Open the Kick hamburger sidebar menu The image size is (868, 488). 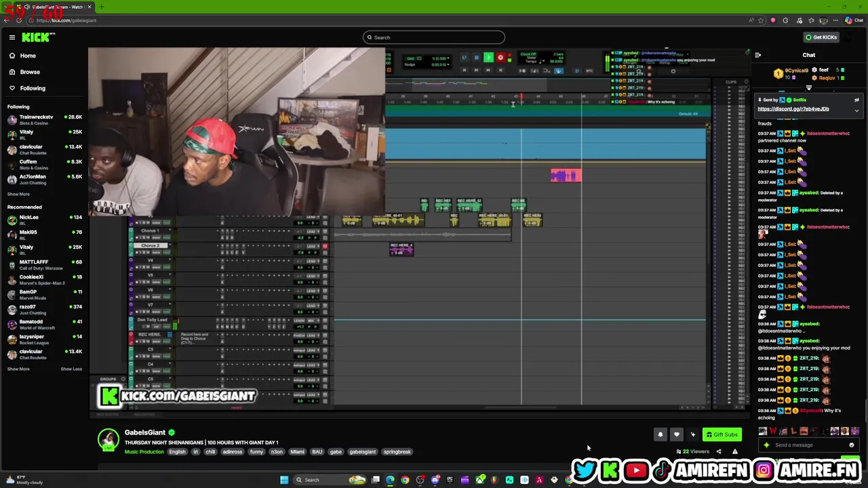pyautogui.click(x=12, y=37)
